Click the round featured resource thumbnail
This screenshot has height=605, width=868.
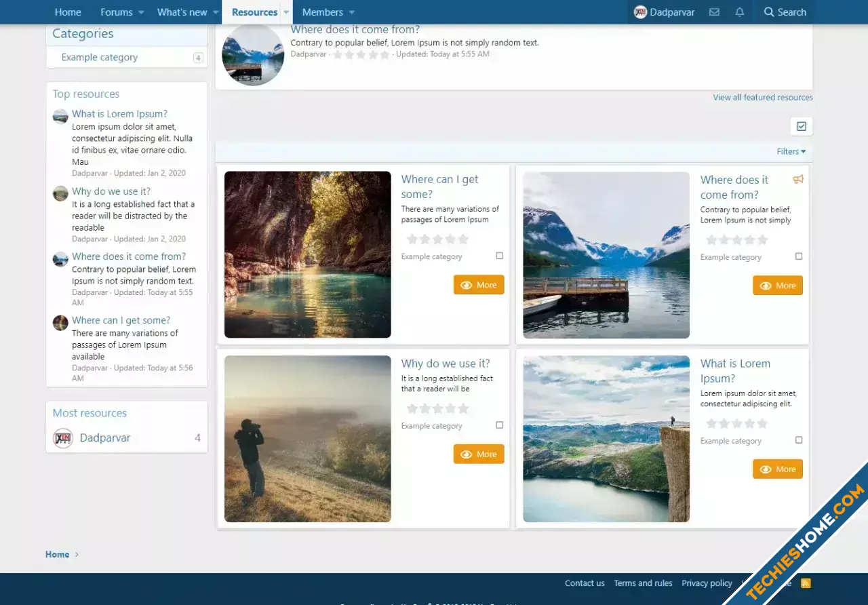click(253, 55)
